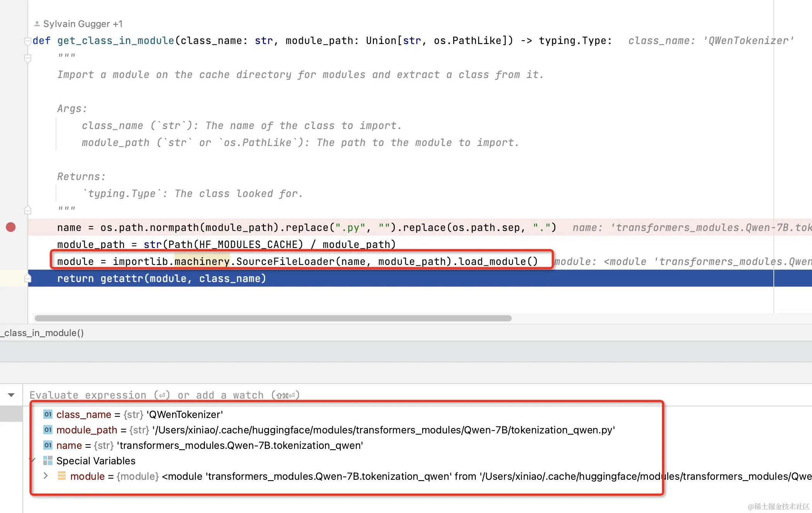Open the Sylvain Gugger +1 author annotation
Image resolution: width=812 pixels, height=513 pixels.
tap(83, 24)
